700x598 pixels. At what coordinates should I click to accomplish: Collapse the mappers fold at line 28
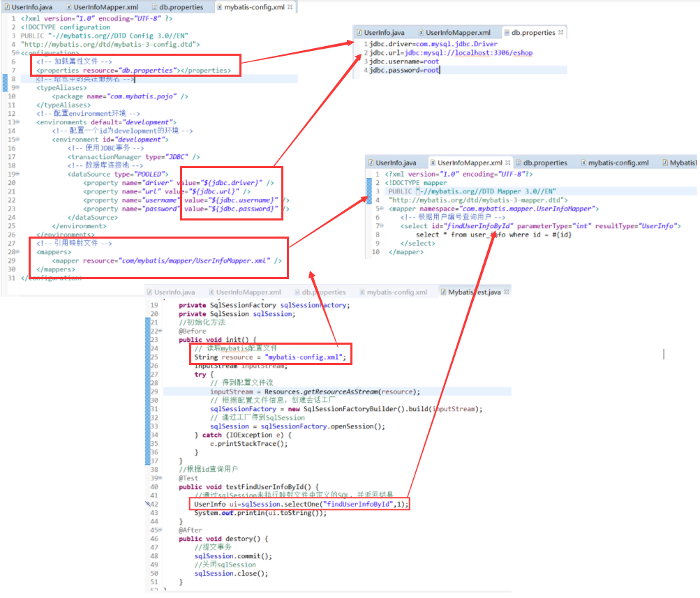(17, 252)
